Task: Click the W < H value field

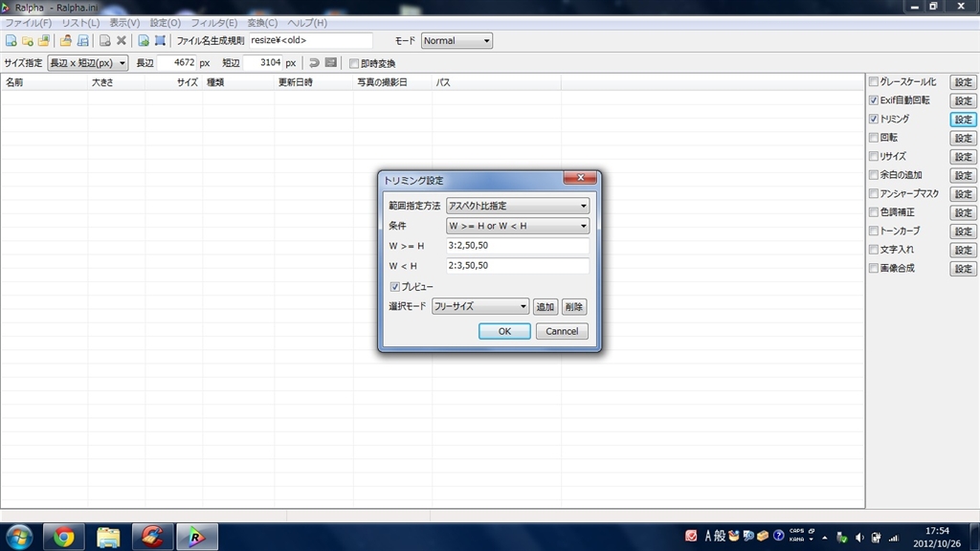Action: [518, 266]
